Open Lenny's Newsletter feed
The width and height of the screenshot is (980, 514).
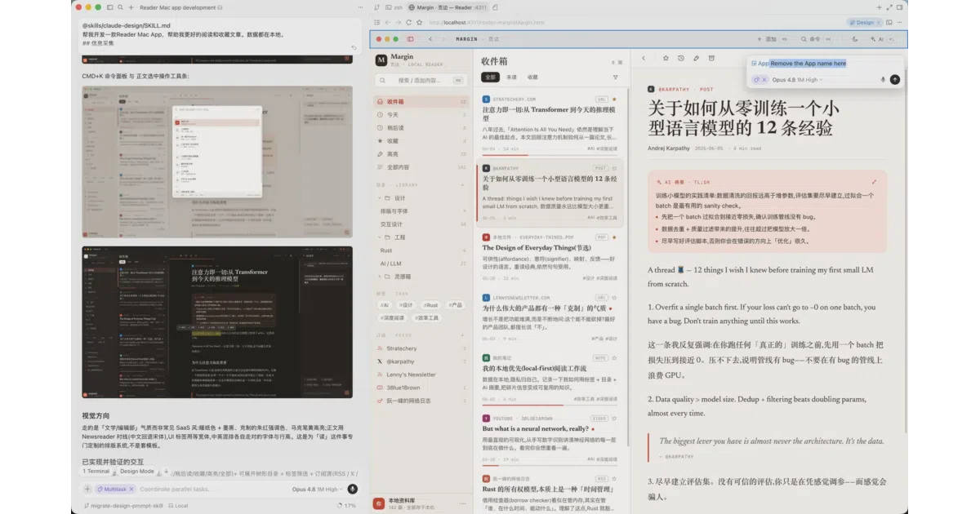click(421, 374)
